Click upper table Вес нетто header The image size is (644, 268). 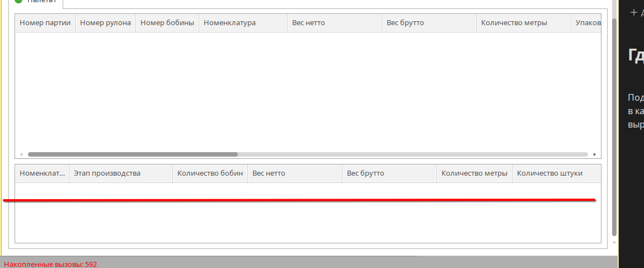pyautogui.click(x=335, y=23)
